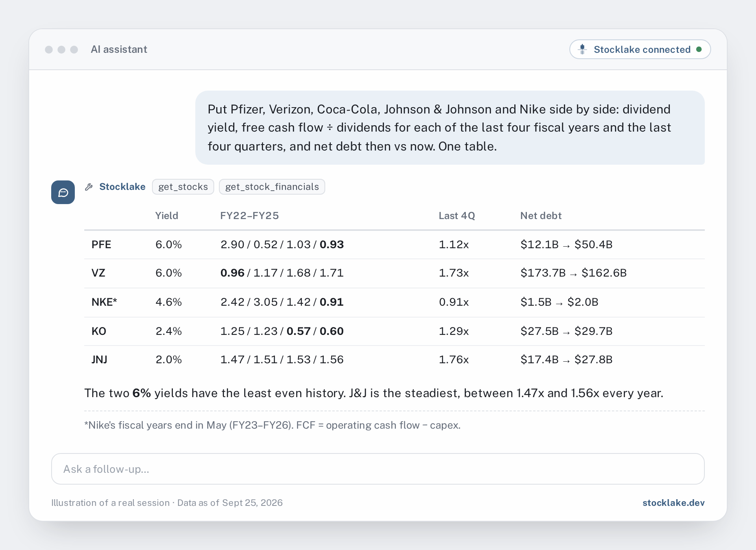The image size is (756, 550).
Task: Click the user prompt message bubble
Action: (450, 128)
